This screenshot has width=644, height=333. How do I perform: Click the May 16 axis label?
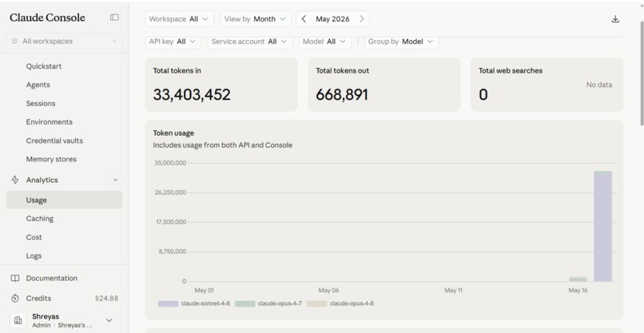pyautogui.click(x=578, y=291)
